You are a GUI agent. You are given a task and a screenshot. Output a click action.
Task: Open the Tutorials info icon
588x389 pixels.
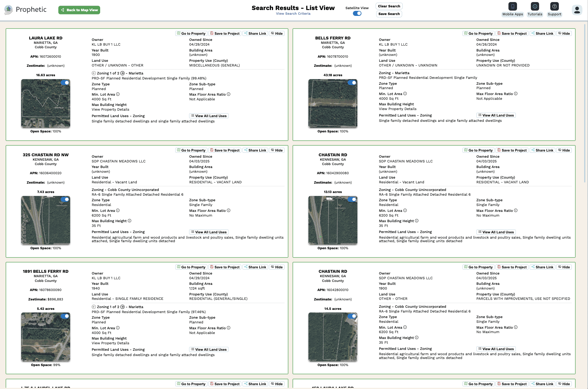(x=535, y=6)
